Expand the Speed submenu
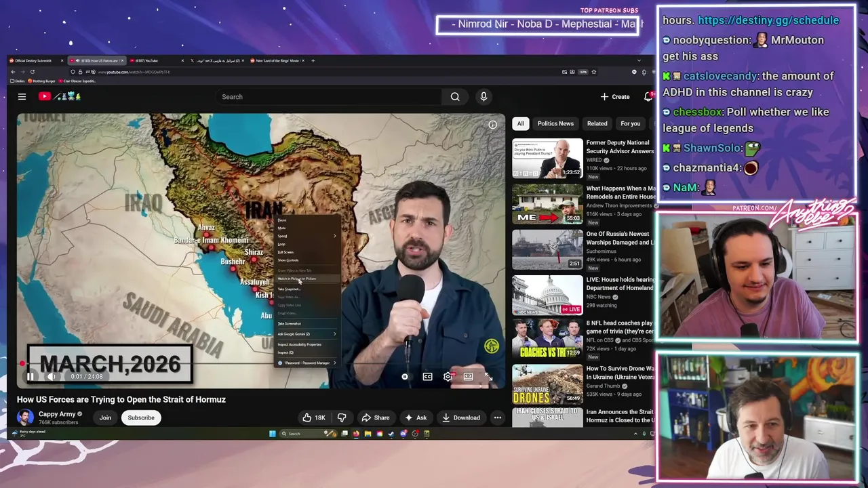868x488 pixels. click(x=307, y=236)
